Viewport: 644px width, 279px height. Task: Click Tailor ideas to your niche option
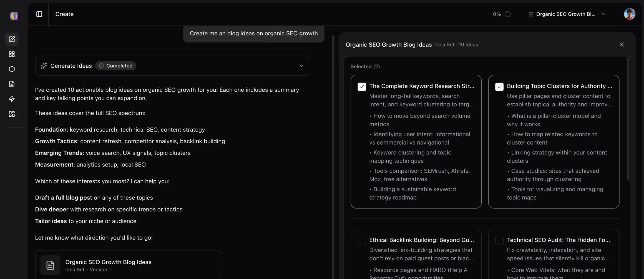(85, 221)
